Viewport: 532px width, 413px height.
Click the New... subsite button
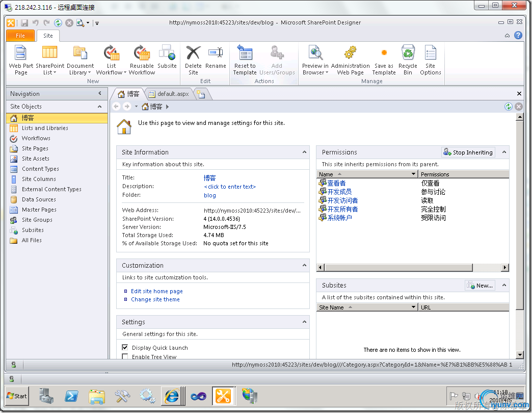coord(480,286)
